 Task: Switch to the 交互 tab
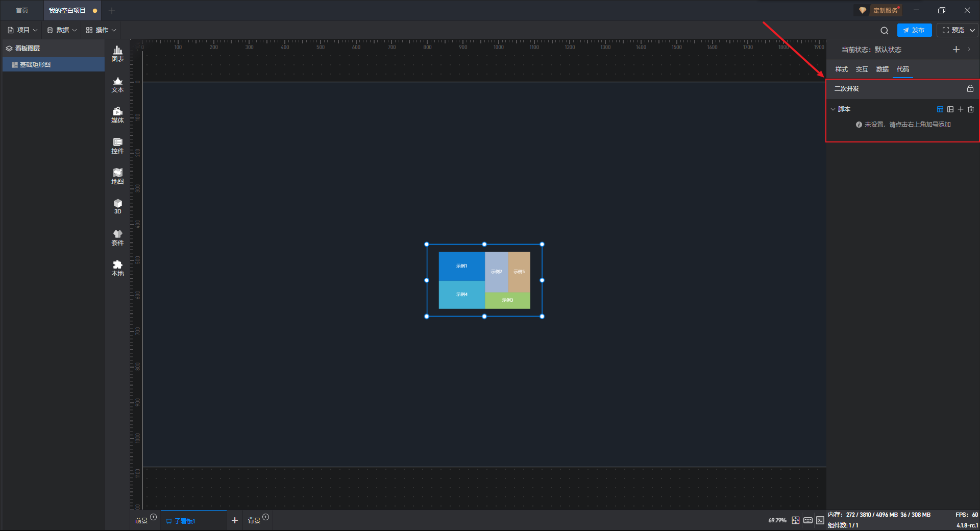click(x=862, y=69)
